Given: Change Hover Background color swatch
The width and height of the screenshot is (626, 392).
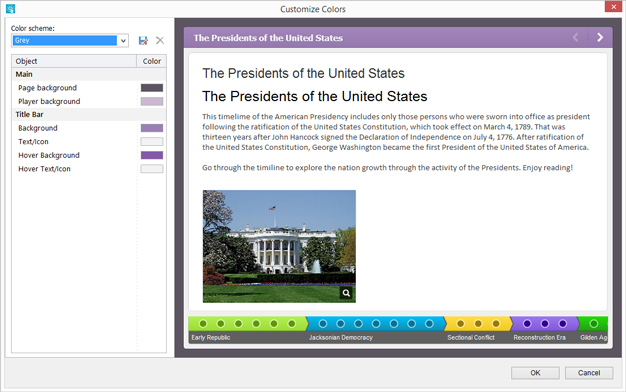Looking at the screenshot, I should tap(152, 155).
